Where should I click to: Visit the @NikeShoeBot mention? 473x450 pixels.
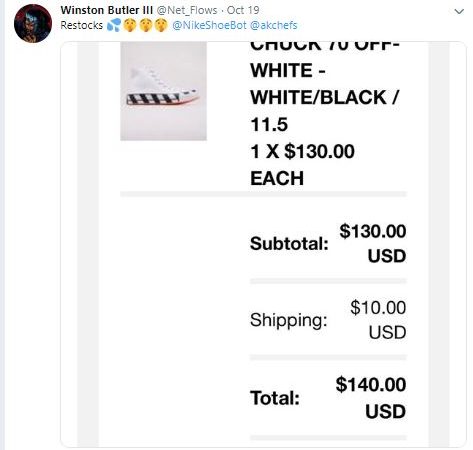(x=209, y=25)
